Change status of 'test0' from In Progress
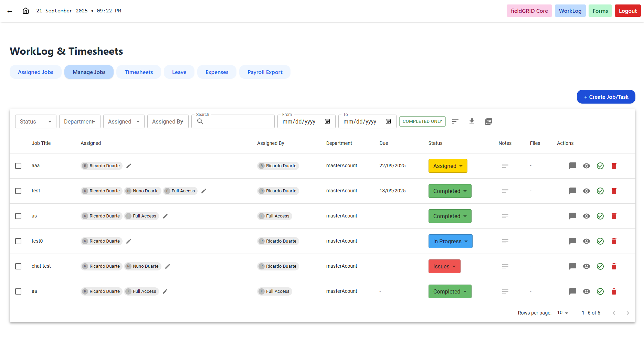 pos(450,241)
